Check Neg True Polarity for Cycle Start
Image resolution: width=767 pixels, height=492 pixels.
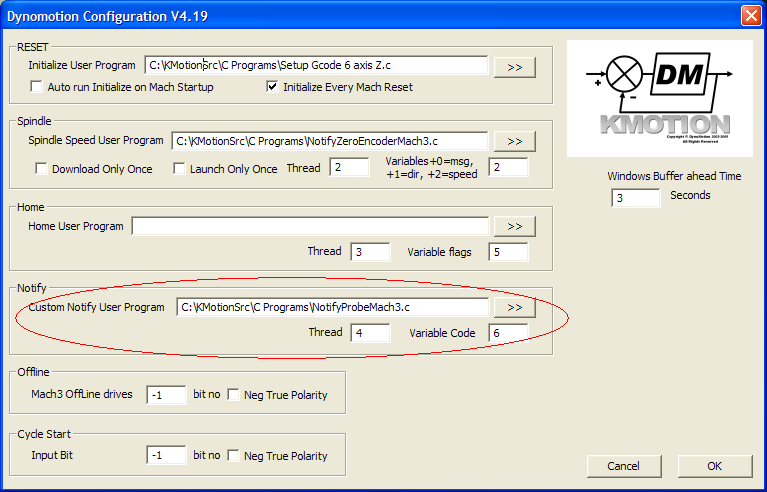click(234, 456)
